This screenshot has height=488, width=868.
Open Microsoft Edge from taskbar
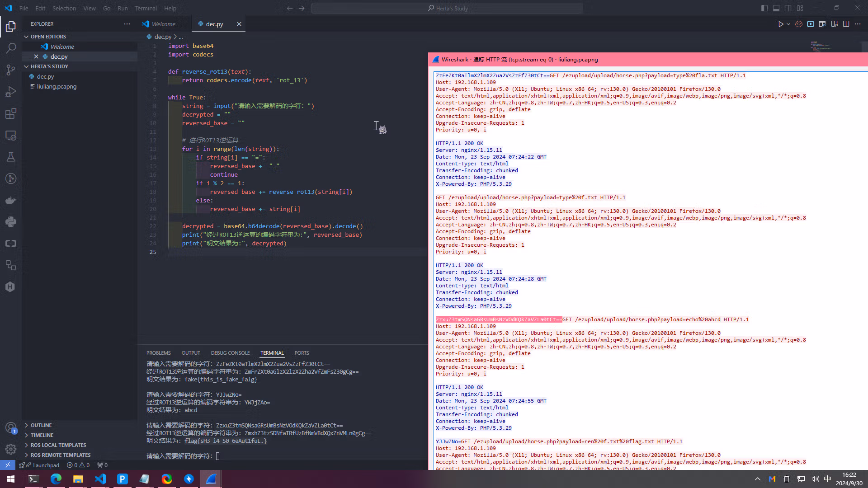click(56, 479)
